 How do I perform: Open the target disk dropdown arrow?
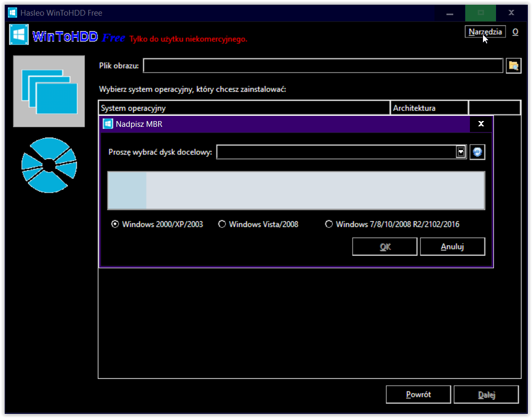(461, 152)
